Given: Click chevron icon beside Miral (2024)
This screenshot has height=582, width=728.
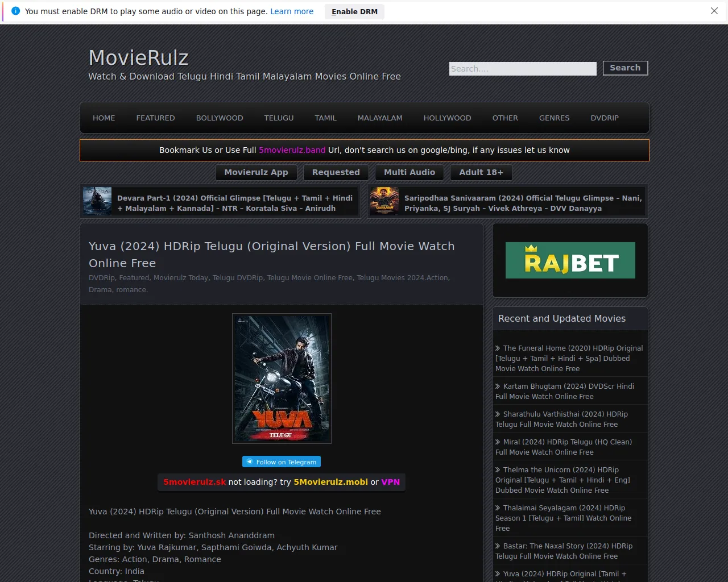Looking at the screenshot, I should (498, 442).
